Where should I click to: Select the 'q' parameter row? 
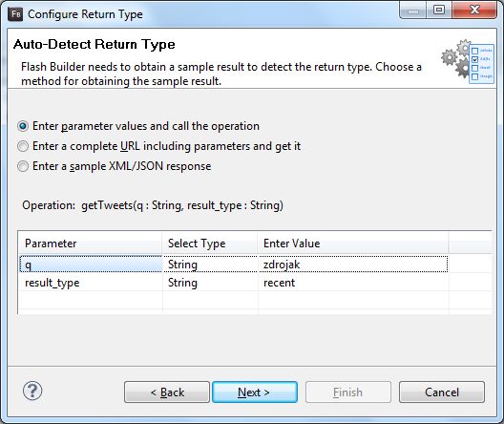coord(234,265)
